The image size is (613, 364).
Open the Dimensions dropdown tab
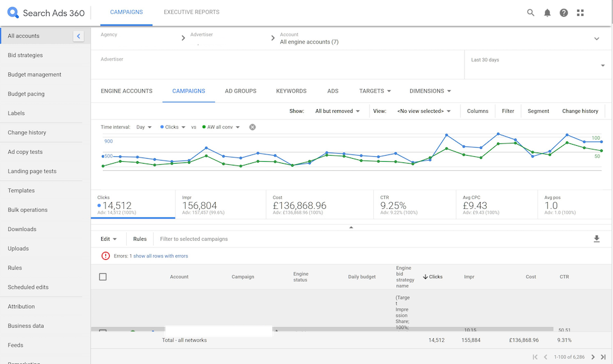[430, 91]
